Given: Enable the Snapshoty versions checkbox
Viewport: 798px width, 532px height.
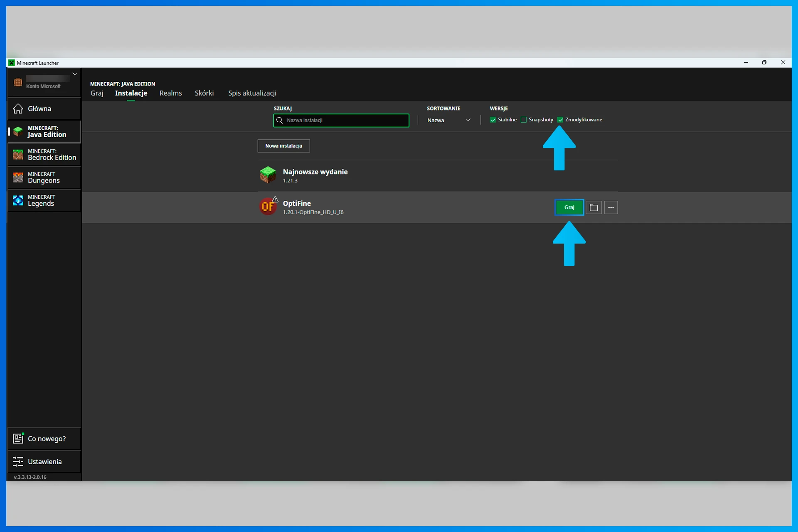Looking at the screenshot, I should coord(524,120).
